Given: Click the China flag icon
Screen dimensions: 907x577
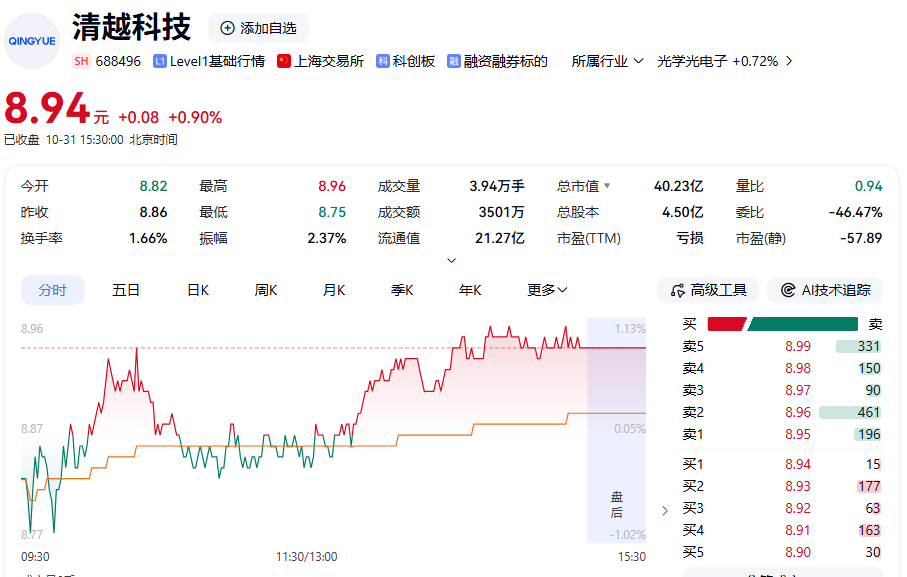Looking at the screenshot, I should click(x=283, y=61).
